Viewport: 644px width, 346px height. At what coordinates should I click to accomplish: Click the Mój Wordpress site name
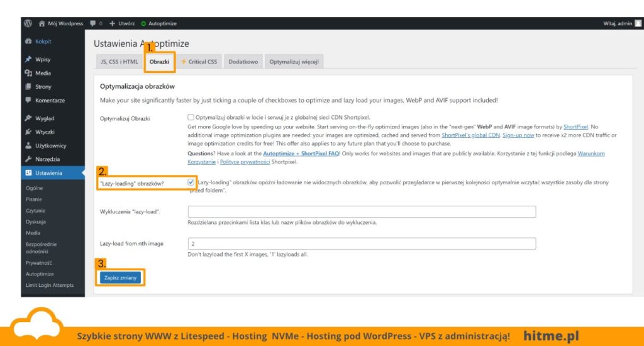point(65,23)
